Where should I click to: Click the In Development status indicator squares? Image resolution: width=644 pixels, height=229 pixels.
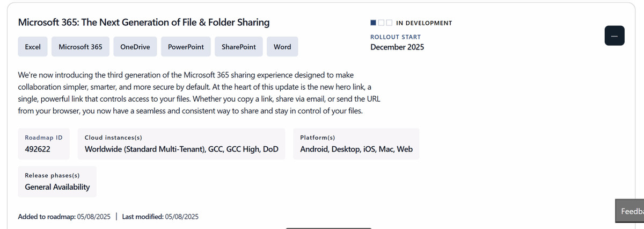pyautogui.click(x=381, y=23)
